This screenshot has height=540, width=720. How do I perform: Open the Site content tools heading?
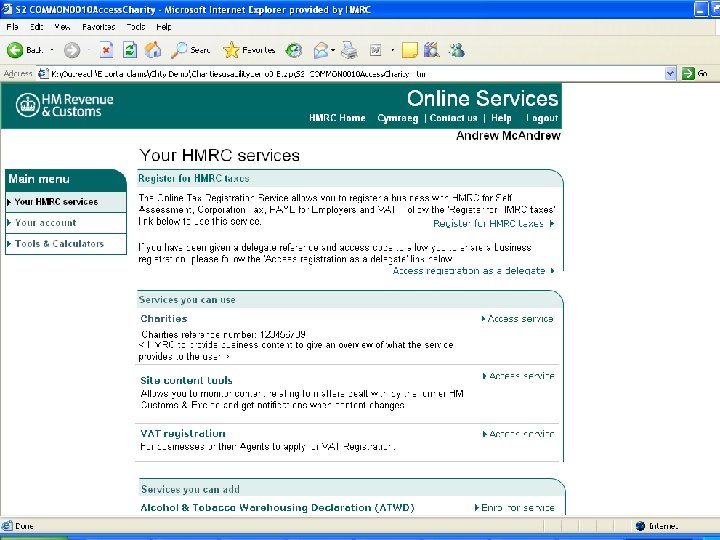point(186,380)
